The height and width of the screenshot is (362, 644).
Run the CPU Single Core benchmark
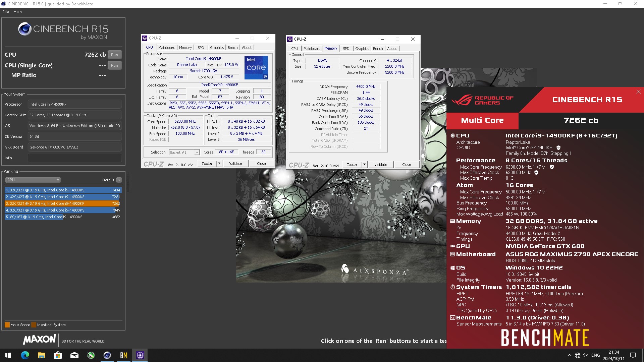click(x=114, y=65)
